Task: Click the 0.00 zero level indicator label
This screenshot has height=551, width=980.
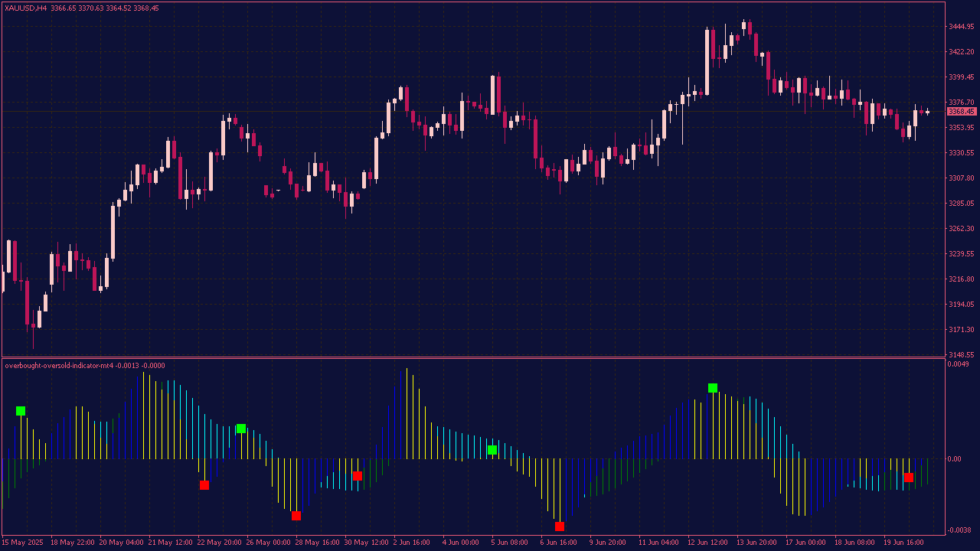Action: (954, 459)
